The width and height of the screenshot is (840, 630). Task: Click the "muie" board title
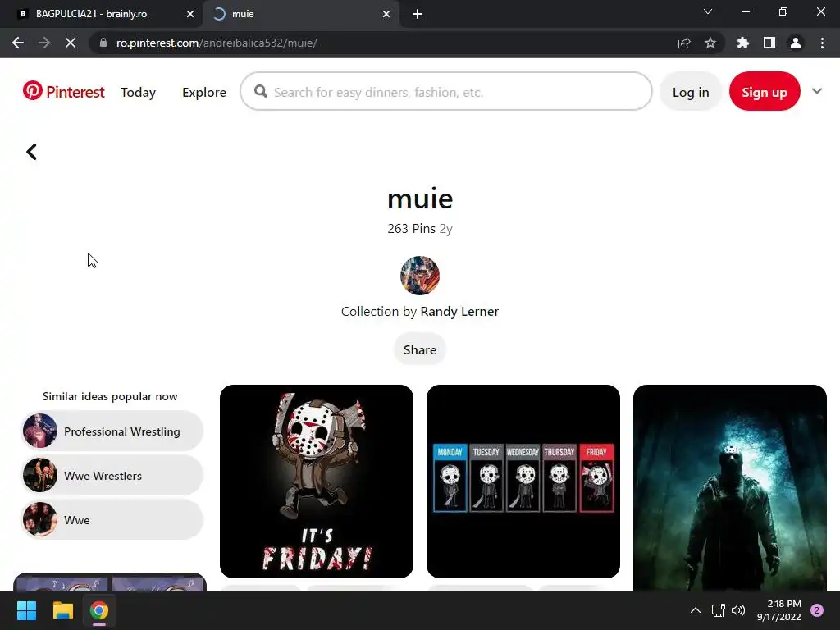420,199
